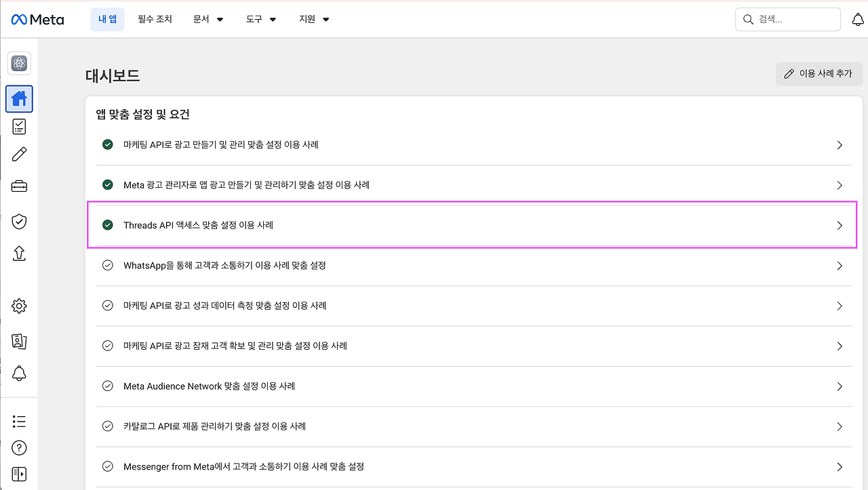This screenshot has height=490, width=868.
Task: Open the help question mark icon
Action: point(19,448)
